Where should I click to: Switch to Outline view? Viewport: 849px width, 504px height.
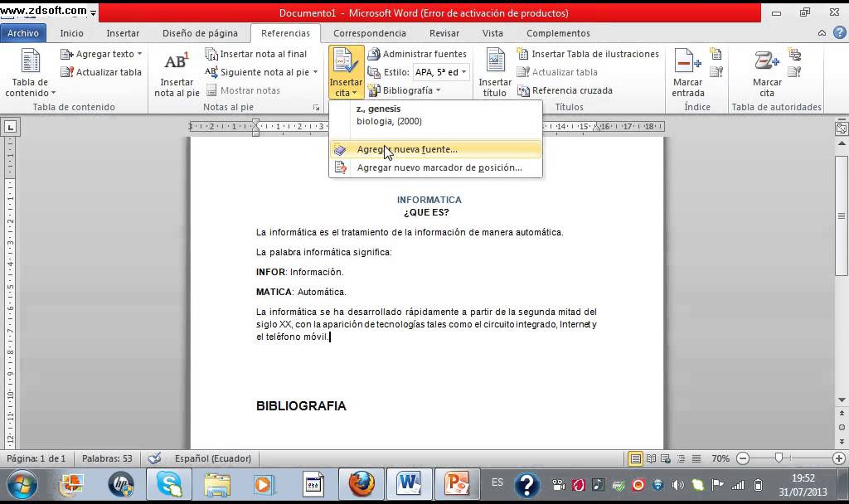coord(681,459)
